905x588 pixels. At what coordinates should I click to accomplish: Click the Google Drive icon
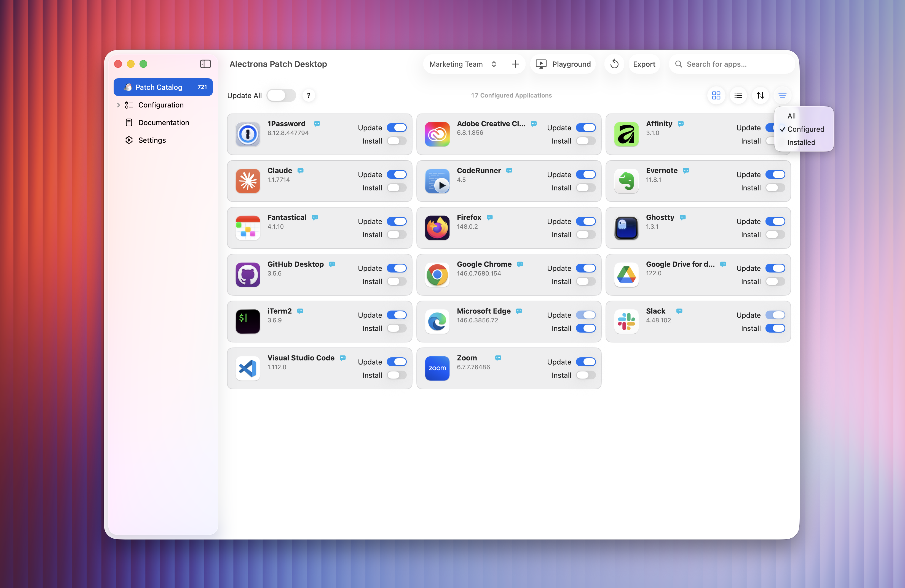(626, 275)
